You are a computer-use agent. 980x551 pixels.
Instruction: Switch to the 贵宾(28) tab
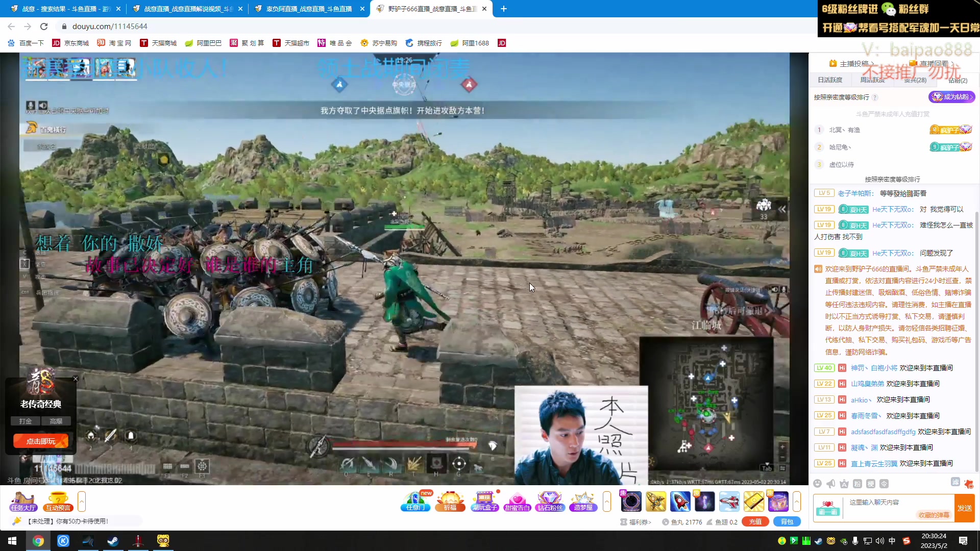click(x=915, y=80)
